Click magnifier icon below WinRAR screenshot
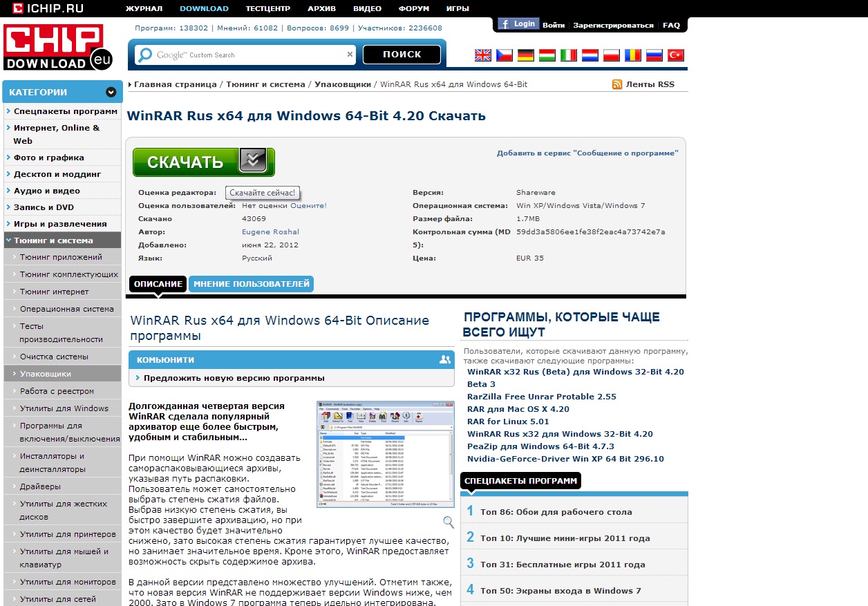The width and height of the screenshot is (868, 606). (449, 522)
